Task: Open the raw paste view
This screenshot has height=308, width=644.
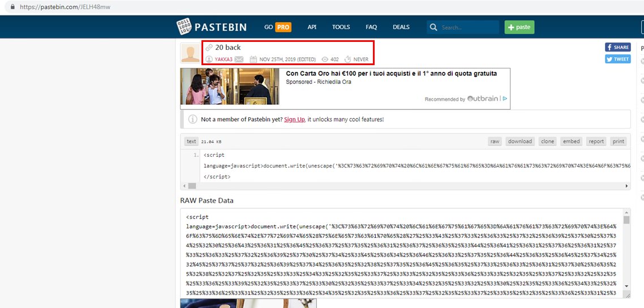Action: coord(495,142)
